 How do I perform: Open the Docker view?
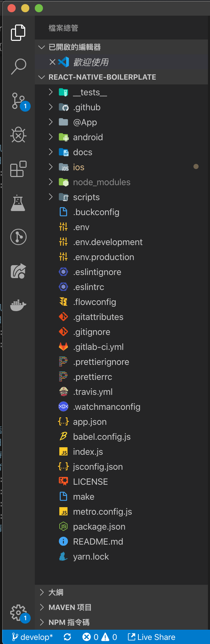(x=18, y=305)
